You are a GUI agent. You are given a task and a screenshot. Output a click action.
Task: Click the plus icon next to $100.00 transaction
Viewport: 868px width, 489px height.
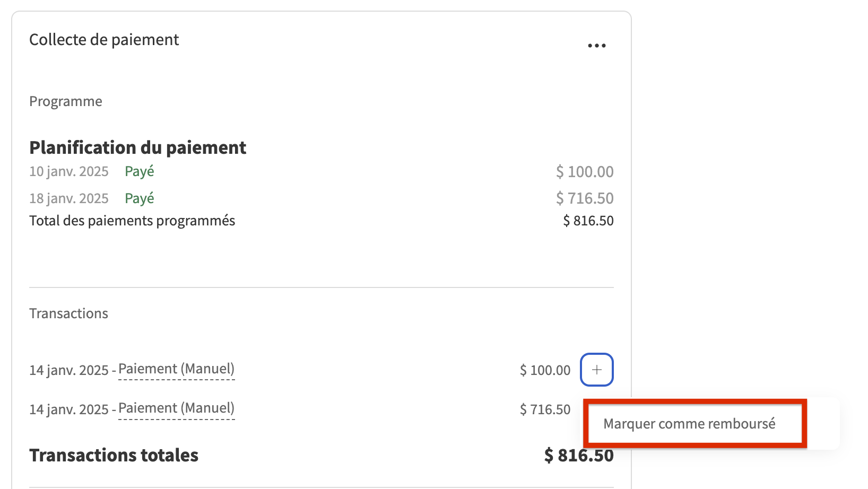pyautogui.click(x=596, y=370)
